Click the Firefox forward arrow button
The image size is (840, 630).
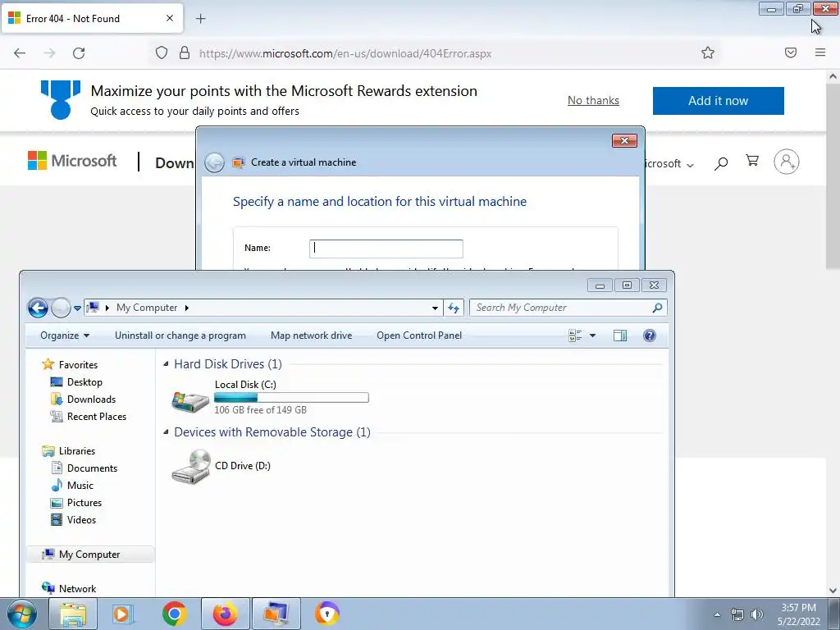tap(49, 53)
